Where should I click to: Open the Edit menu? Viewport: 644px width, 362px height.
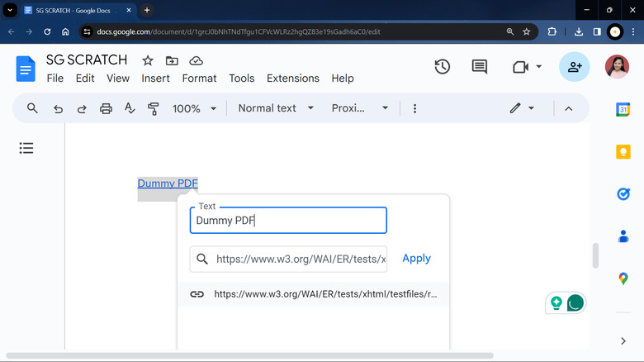click(x=85, y=79)
